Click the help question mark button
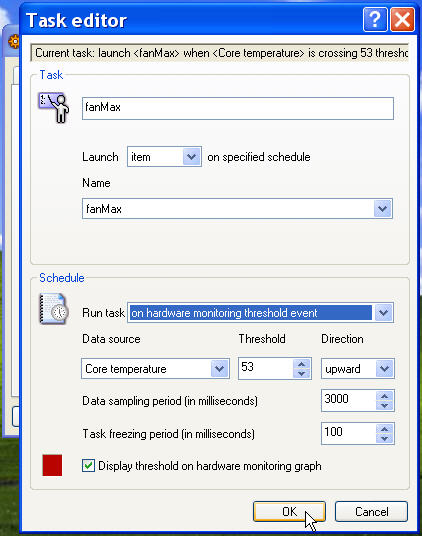Image resolution: width=422 pixels, height=536 pixels. pos(375,19)
